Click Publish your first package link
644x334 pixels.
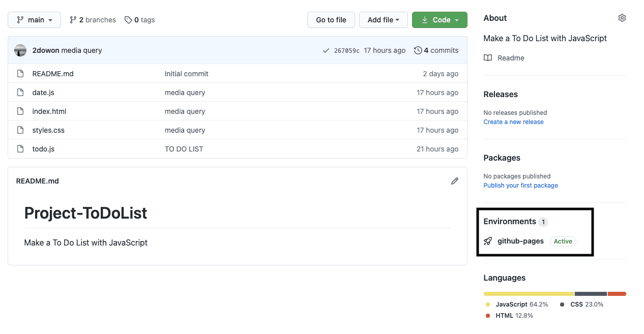click(520, 186)
